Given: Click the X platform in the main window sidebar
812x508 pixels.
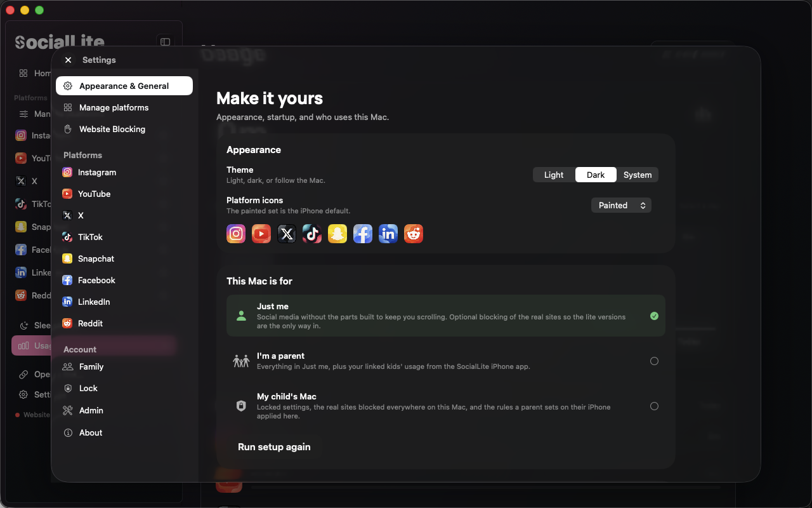Looking at the screenshot, I should (32, 181).
